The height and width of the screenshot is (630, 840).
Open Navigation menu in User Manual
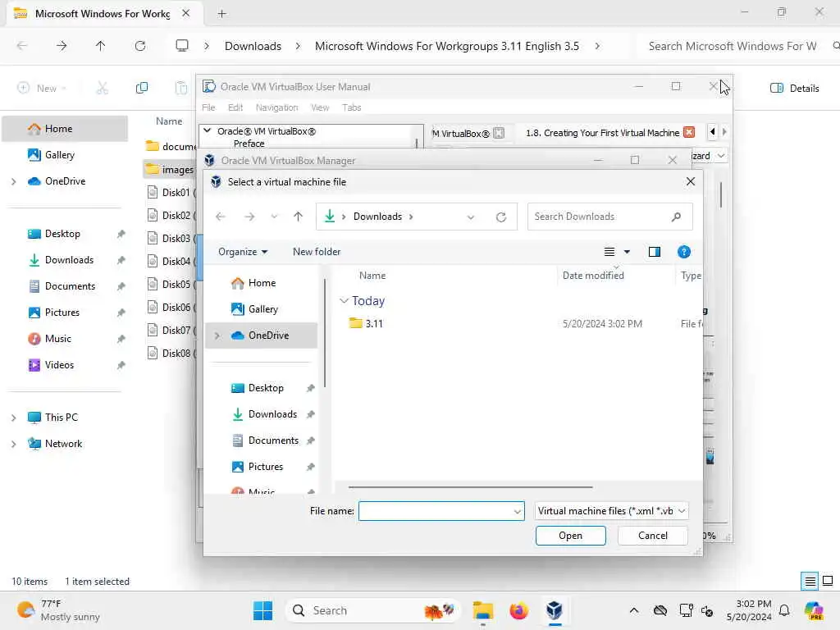276,107
